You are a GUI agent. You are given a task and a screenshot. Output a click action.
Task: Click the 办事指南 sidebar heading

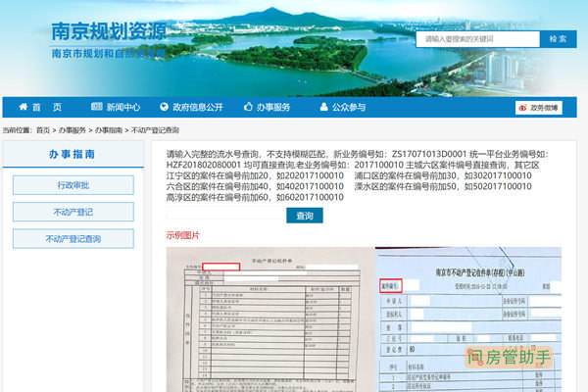(72, 154)
